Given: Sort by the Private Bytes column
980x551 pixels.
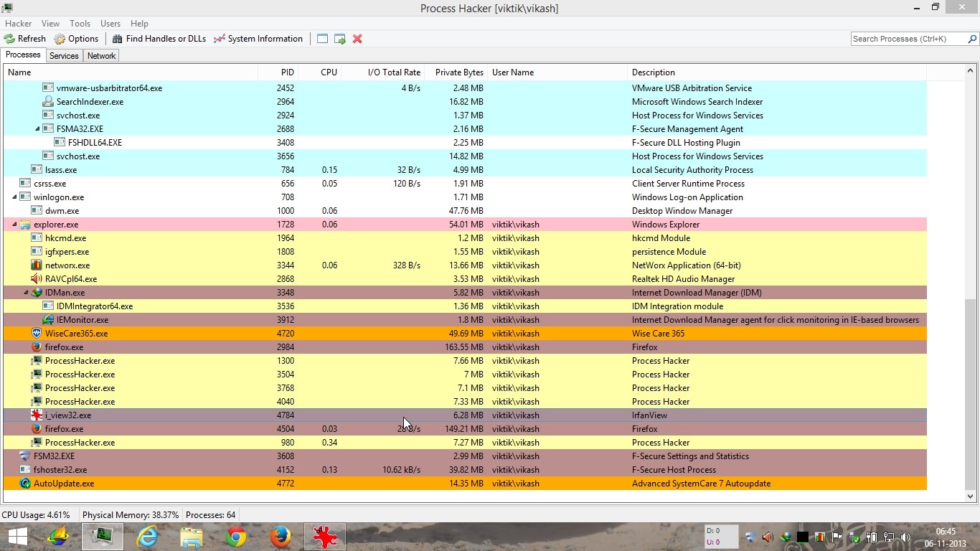Looking at the screenshot, I should click(456, 72).
